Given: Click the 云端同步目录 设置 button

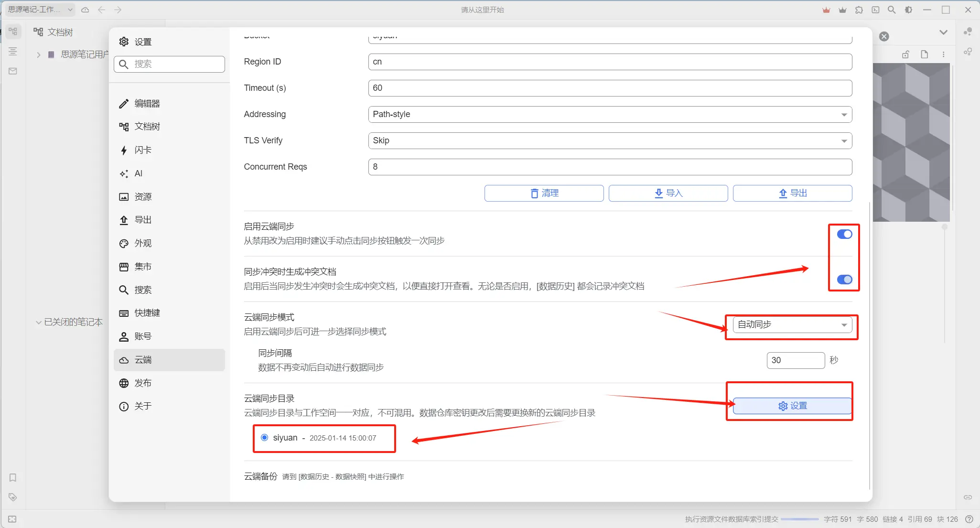Looking at the screenshot, I should click(793, 406).
